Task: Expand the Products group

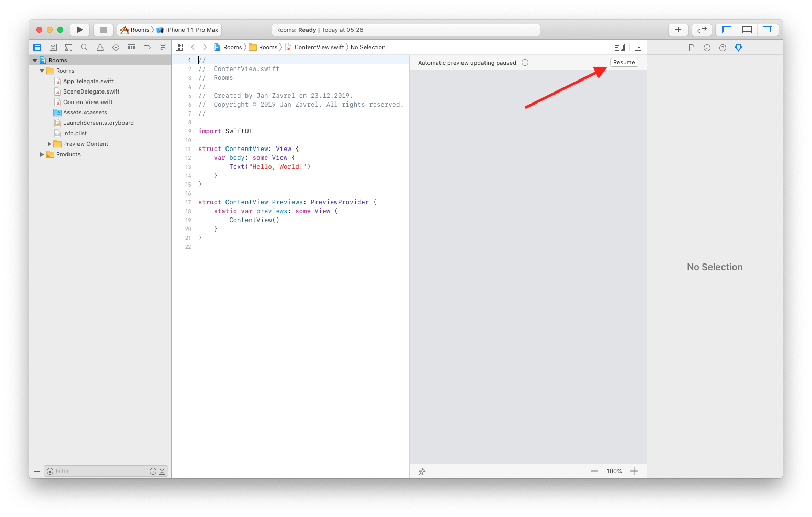Action: coord(42,154)
